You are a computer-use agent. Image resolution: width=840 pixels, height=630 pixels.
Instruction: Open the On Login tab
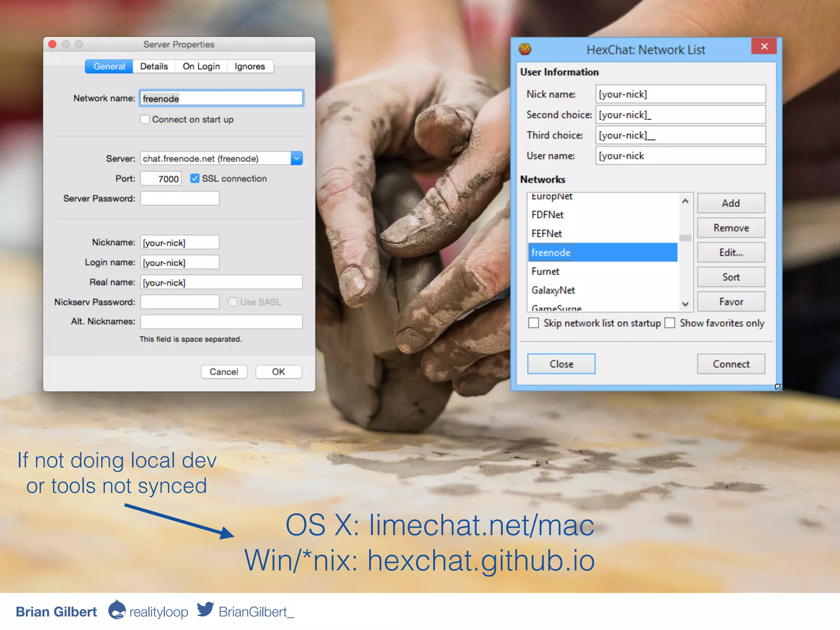point(201,66)
